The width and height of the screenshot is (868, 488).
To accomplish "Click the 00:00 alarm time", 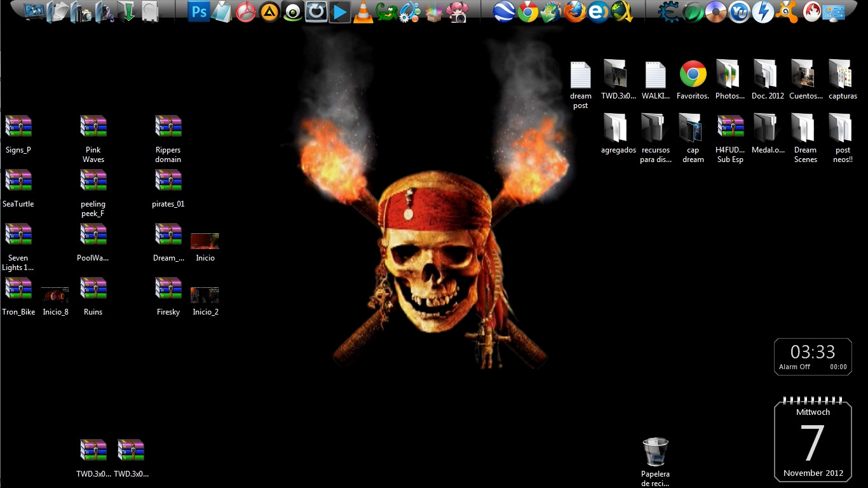I will point(838,367).
